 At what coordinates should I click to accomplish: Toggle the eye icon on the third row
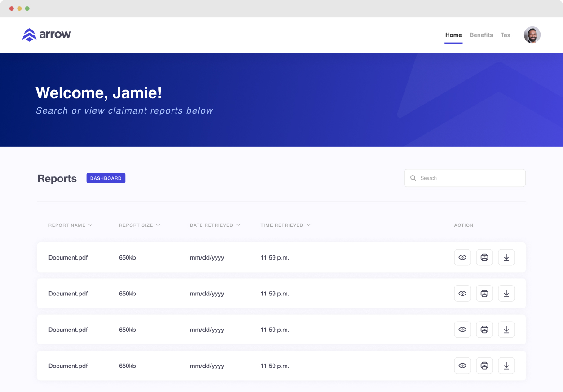pyautogui.click(x=462, y=329)
